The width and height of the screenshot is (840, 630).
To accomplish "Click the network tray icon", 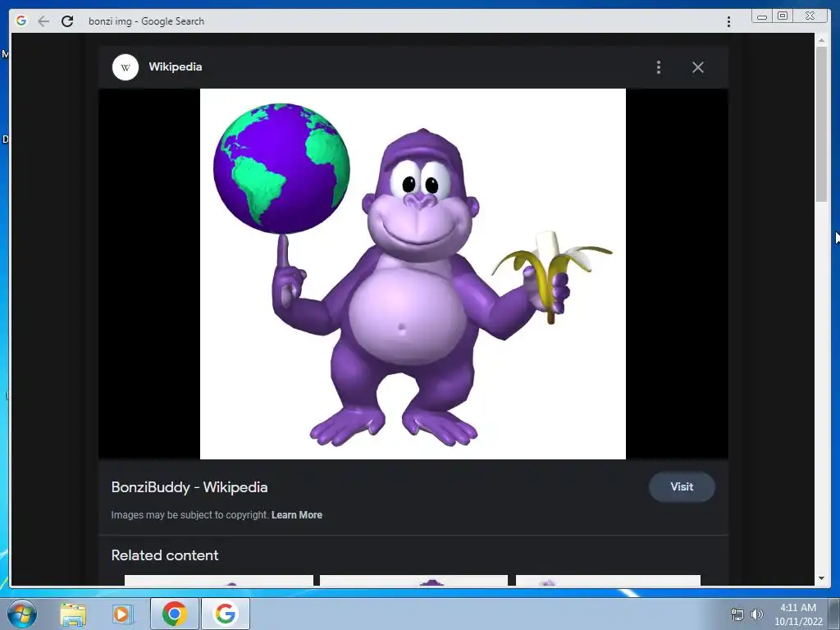I will tap(737, 615).
